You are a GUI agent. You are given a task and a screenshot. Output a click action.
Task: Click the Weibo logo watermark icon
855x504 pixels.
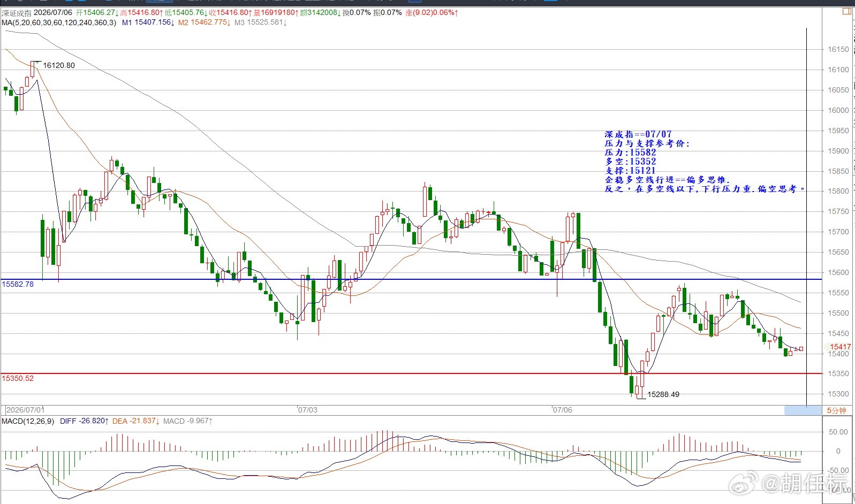[x=744, y=484]
